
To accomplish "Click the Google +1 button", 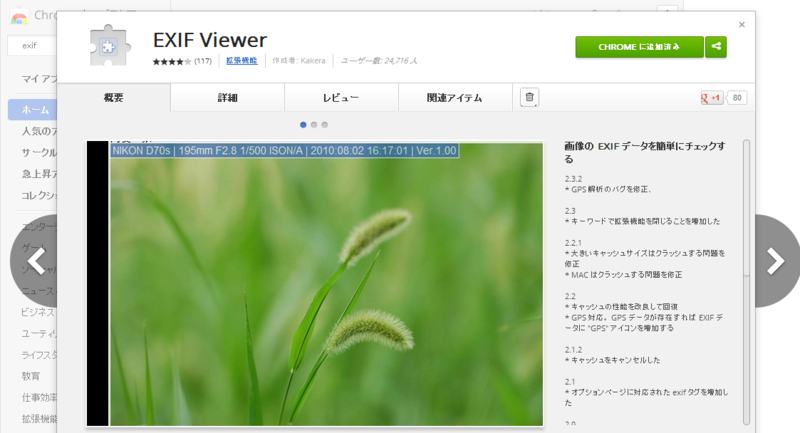I will pos(712,97).
